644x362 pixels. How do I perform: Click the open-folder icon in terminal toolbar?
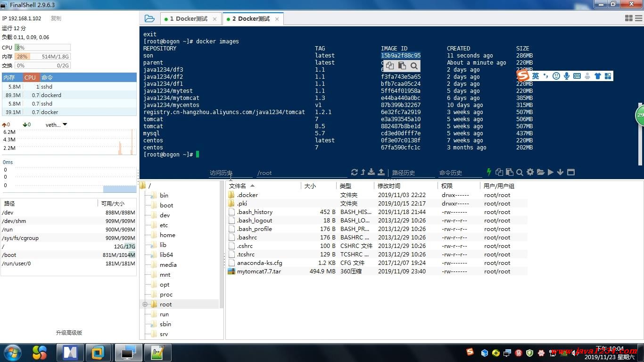tap(540, 172)
